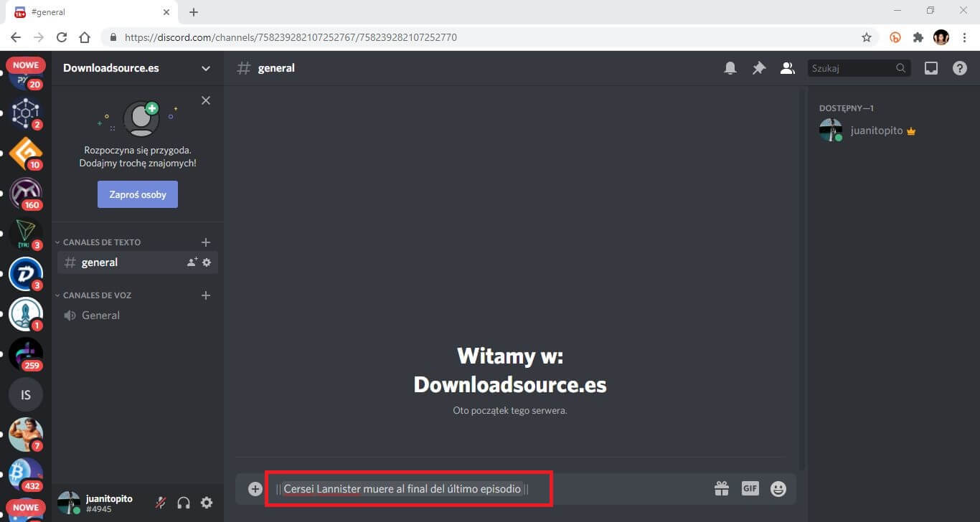Image resolution: width=980 pixels, height=522 pixels.
Task: Add a channel to CANALES DE VOZ
Action: [x=206, y=295]
